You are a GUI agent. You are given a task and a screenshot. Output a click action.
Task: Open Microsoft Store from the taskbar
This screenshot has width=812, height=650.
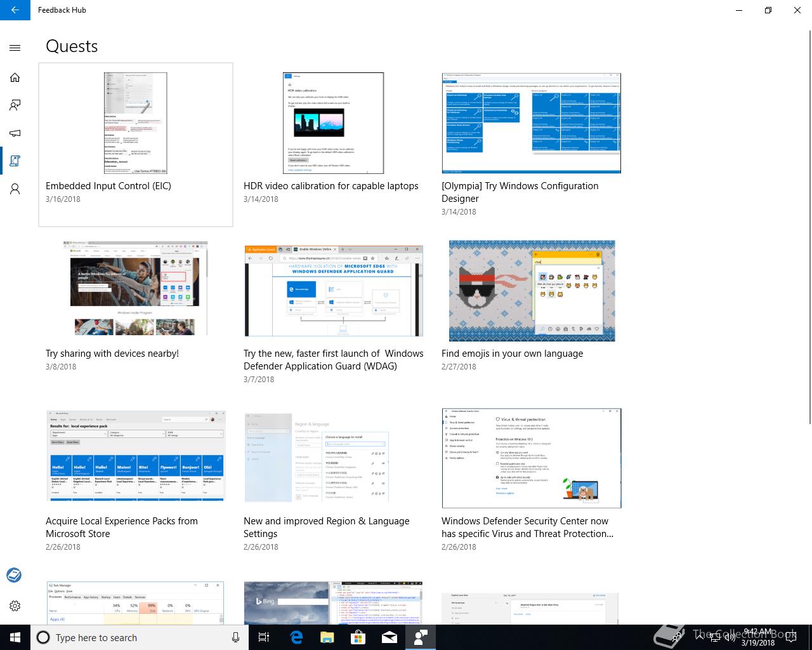coord(358,637)
